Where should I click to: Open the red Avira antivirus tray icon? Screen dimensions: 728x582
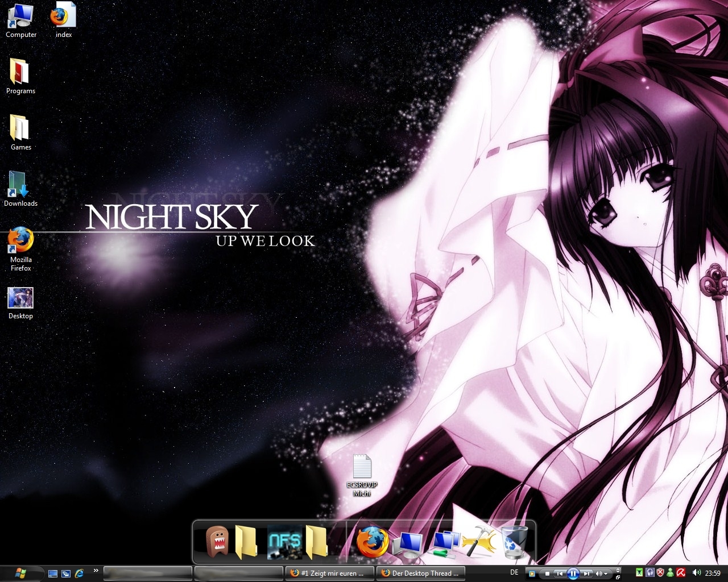[681, 573]
